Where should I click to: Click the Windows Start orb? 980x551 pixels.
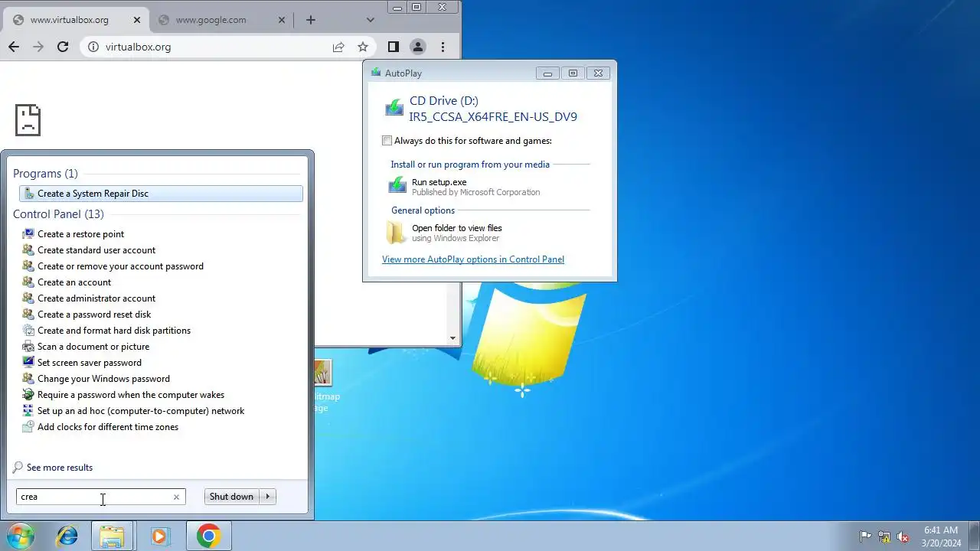click(x=20, y=536)
